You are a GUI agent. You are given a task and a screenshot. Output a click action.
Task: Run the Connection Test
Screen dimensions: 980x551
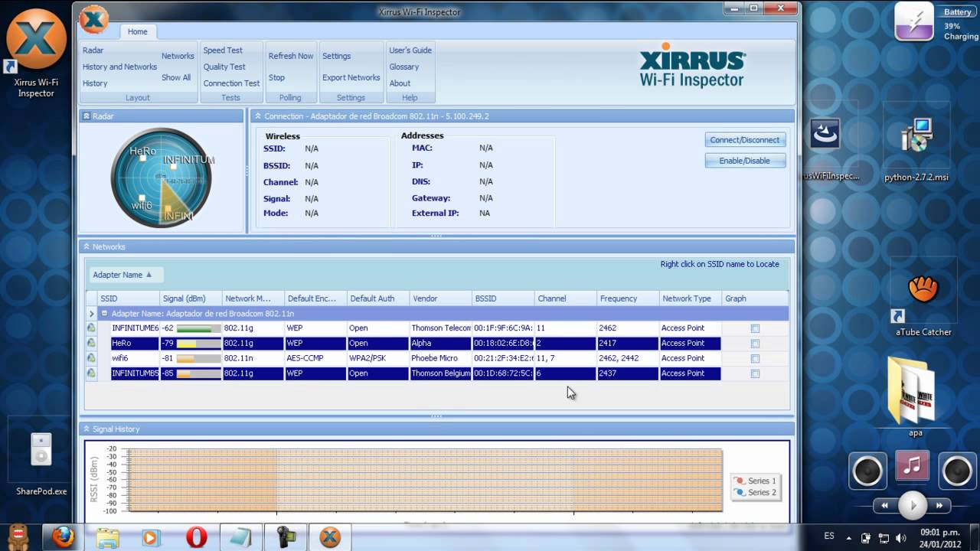click(231, 83)
